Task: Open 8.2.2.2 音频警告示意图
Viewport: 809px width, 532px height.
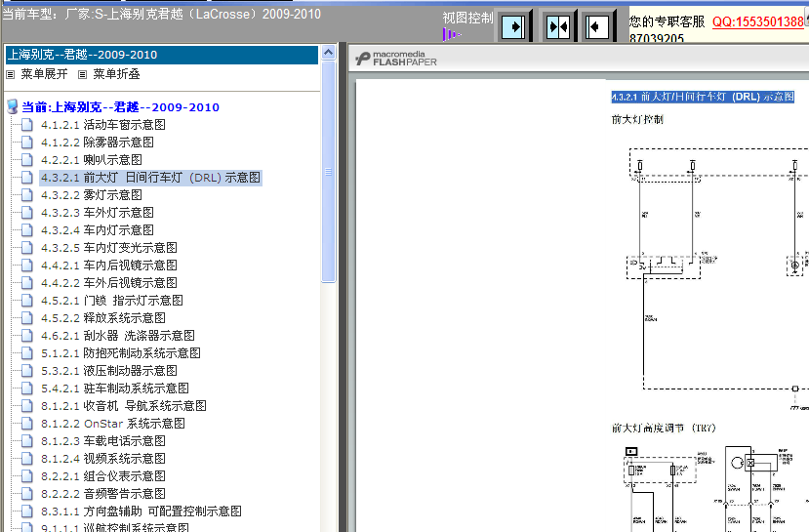Action: (x=103, y=493)
